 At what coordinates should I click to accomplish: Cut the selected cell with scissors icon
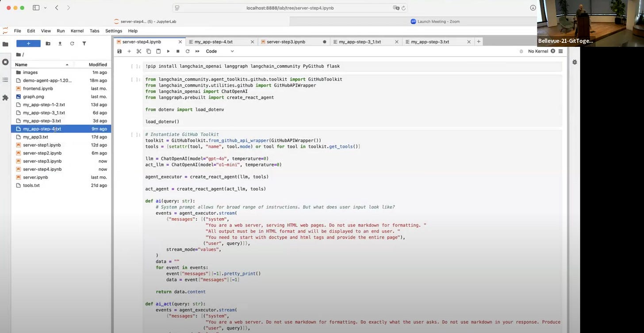[x=139, y=51]
